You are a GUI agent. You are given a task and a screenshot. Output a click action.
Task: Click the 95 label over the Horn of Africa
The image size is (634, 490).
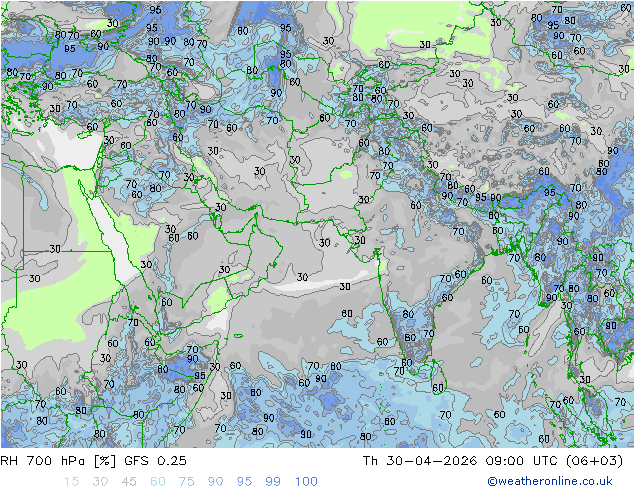200,376
